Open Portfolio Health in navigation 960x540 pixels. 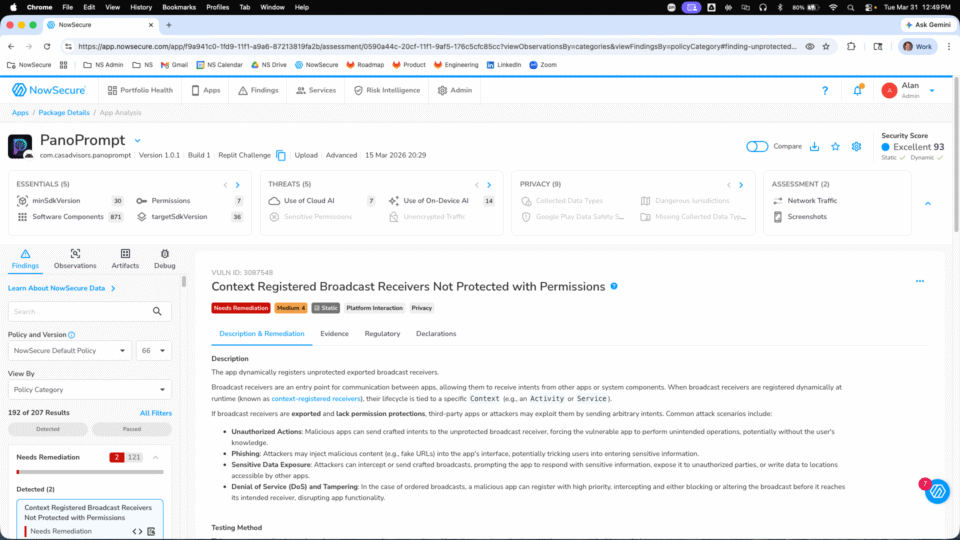click(x=140, y=90)
